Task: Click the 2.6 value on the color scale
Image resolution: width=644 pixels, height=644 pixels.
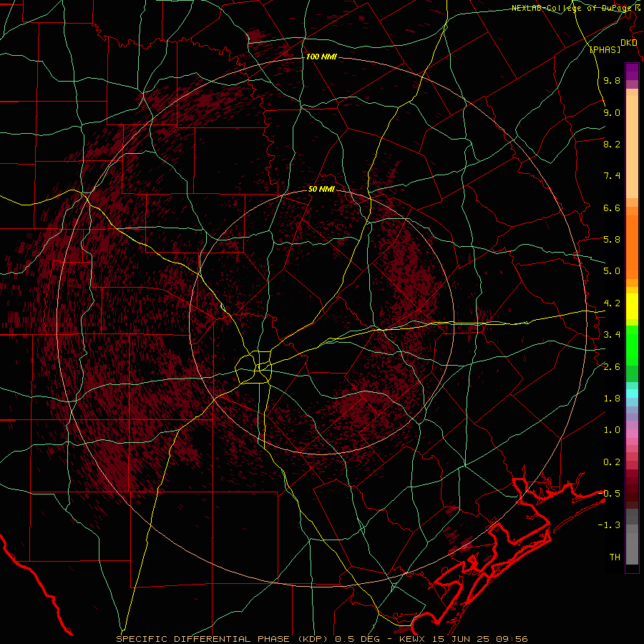Action: pos(612,367)
